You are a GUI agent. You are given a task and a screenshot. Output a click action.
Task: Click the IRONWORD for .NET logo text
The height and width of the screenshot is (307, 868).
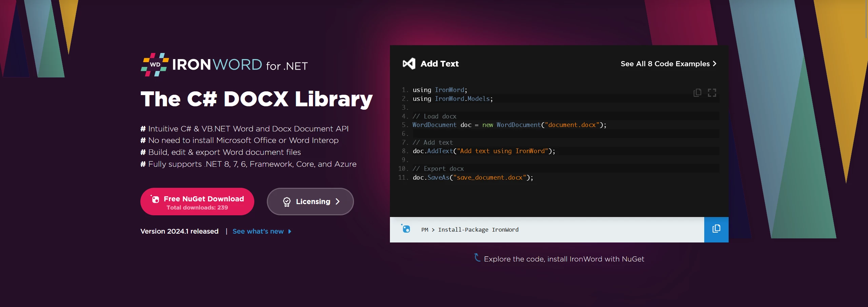[239, 65]
